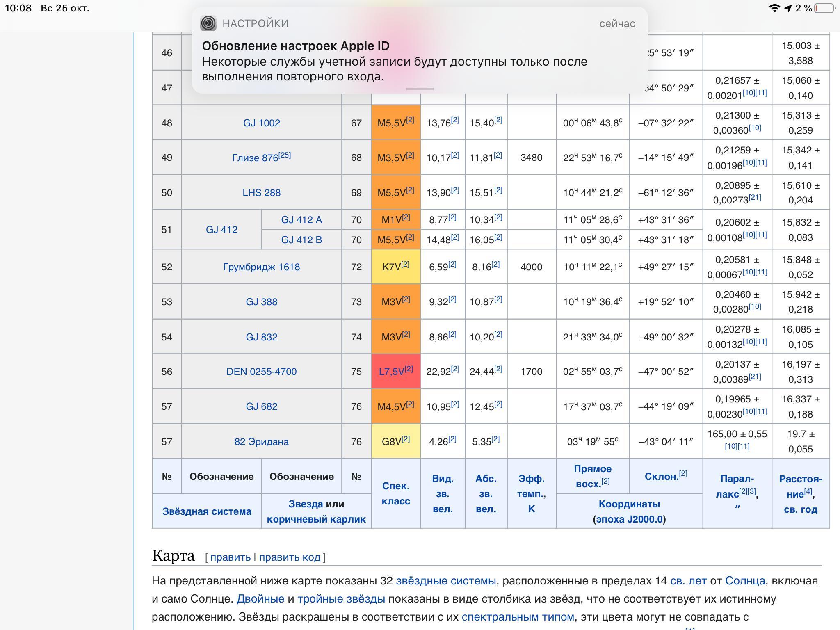Viewport: 840px width, 630px height.
Task: Select the temperature cell 3480
Action: point(531,157)
